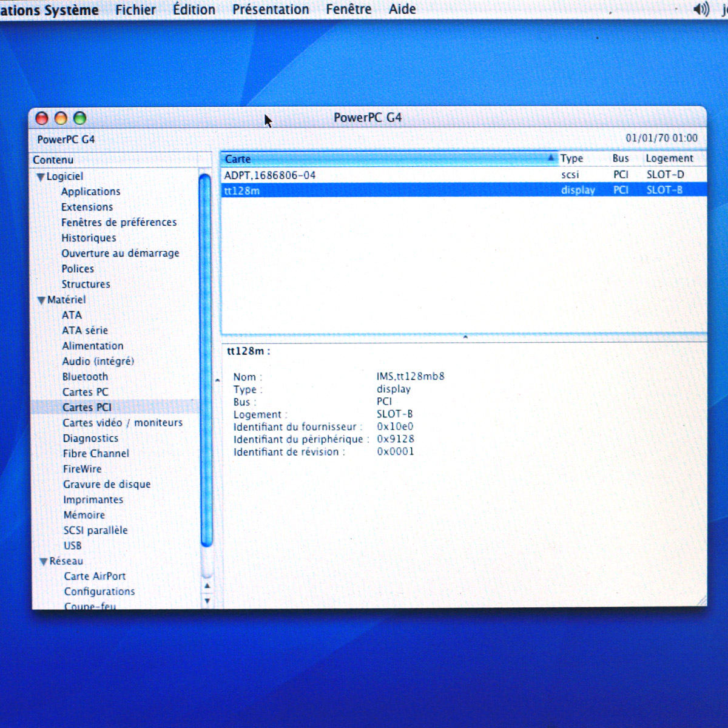Select SCSI parallèle entry
This screenshot has height=728, width=728.
click(96, 530)
